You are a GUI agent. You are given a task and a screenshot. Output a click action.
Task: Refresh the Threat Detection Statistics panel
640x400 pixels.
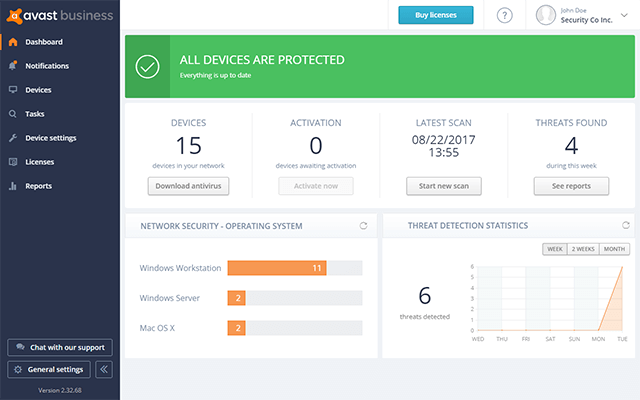[x=626, y=225]
